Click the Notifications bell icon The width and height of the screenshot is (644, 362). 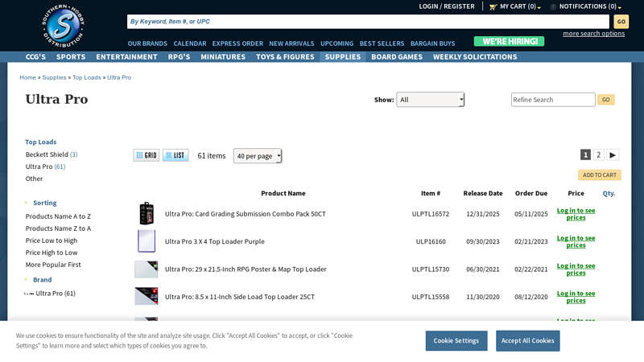[x=553, y=6]
